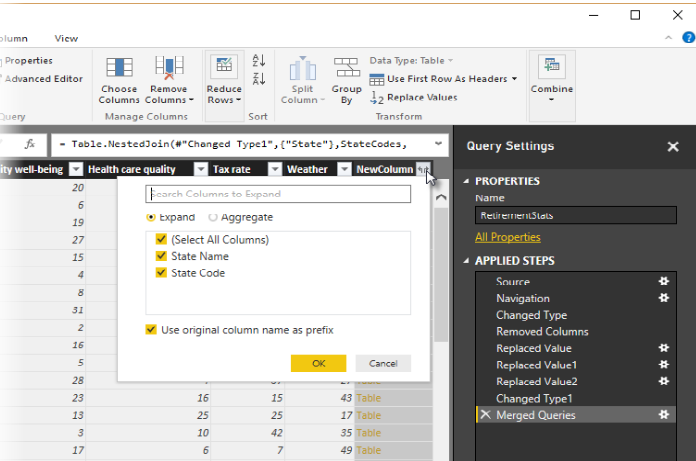Click the Search Columns to Expand field
Screen dimensions: 696x461
(278, 194)
